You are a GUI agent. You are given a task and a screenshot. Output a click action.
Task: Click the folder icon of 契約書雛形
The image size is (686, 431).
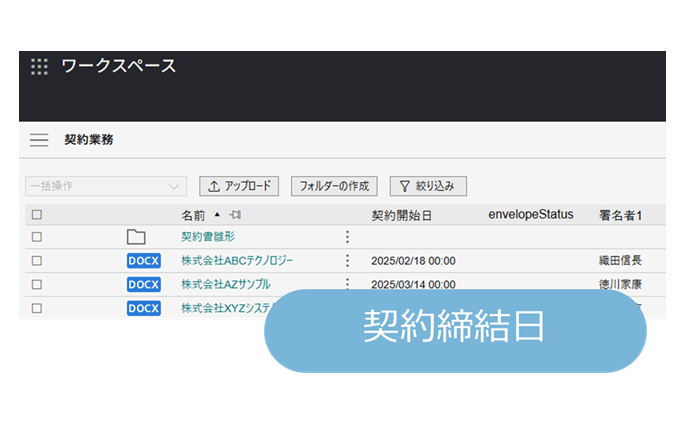coord(136,237)
